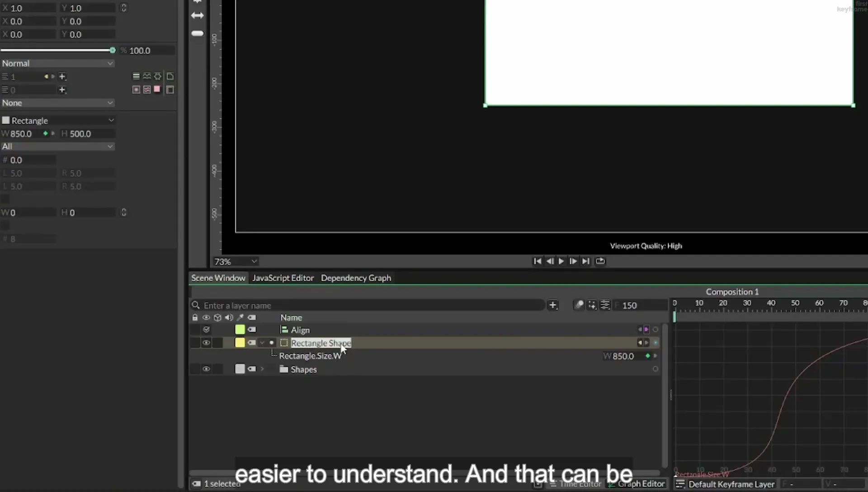Click the horizontal double-arrow tool icon
868x492 pixels.
point(198,15)
